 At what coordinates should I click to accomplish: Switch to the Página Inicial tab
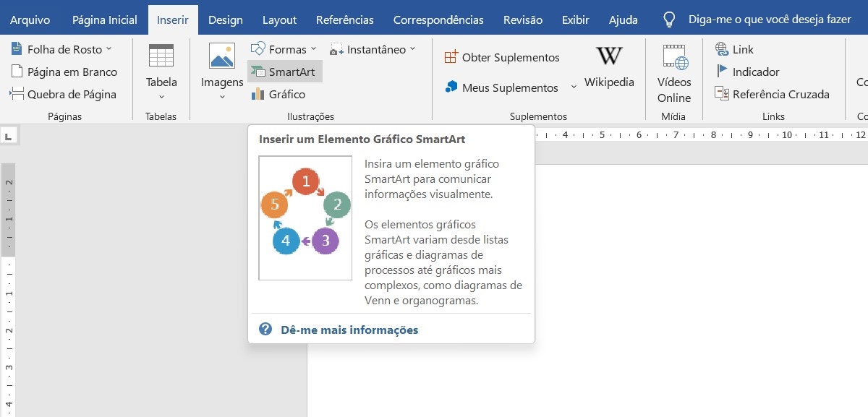tap(104, 20)
